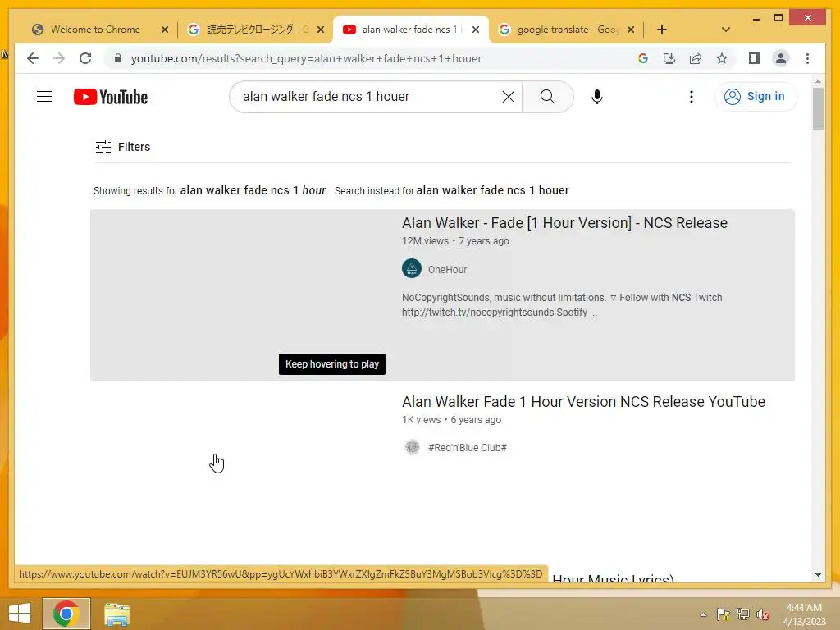Share this page using the share icon

coord(696,58)
